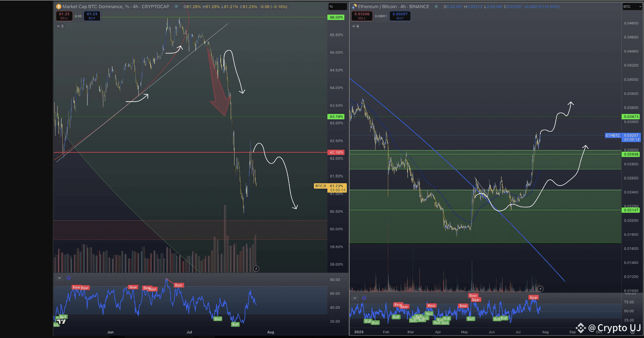644x338 pixels.
Task: Click the 65.50% tick on the price scale
Action: [x=337, y=35]
